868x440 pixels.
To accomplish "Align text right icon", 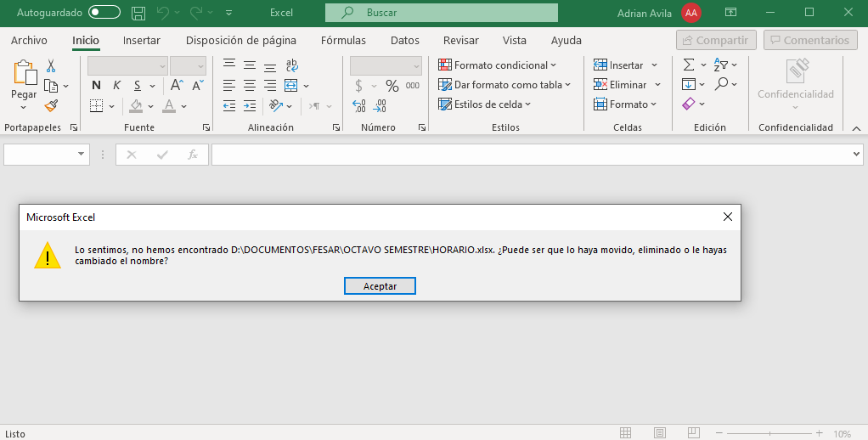I will (x=270, y=86).
